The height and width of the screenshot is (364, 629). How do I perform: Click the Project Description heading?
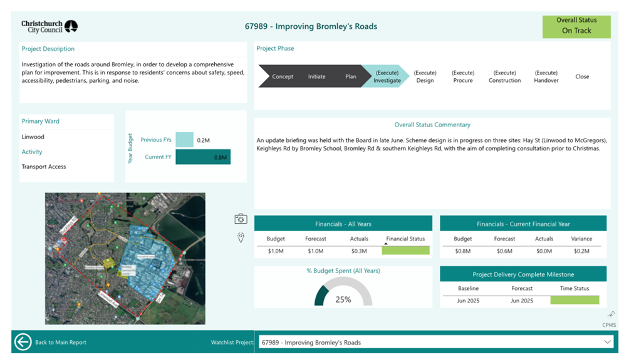pos(48,49)
